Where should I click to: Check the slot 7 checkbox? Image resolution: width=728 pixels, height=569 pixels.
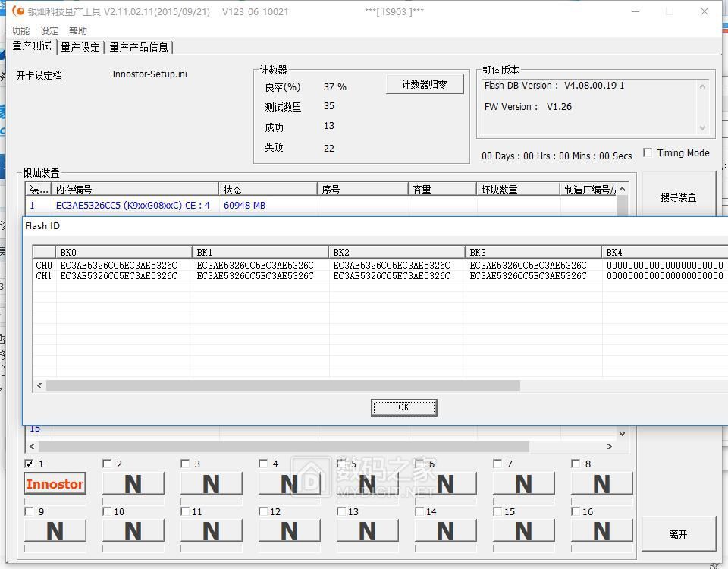tap(497, 464)
